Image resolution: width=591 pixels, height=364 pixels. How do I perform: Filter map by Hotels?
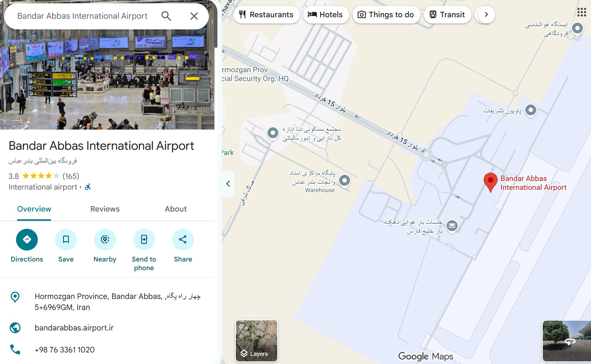326,15
